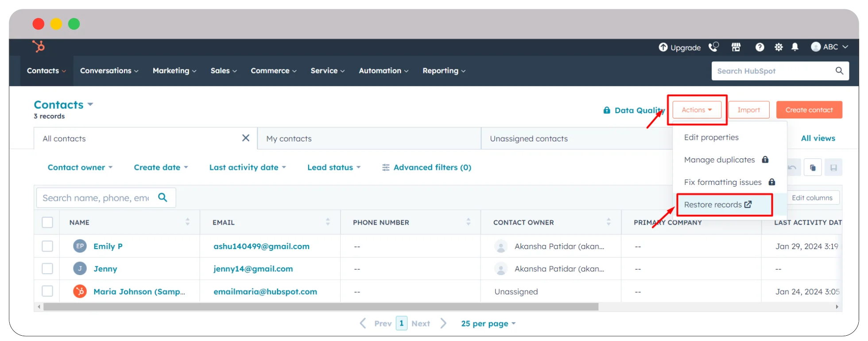The width and height of the screenshot is (868, 341).
Task: Click the yellow macOS minimize dot
Action: [x=56, y=24]
